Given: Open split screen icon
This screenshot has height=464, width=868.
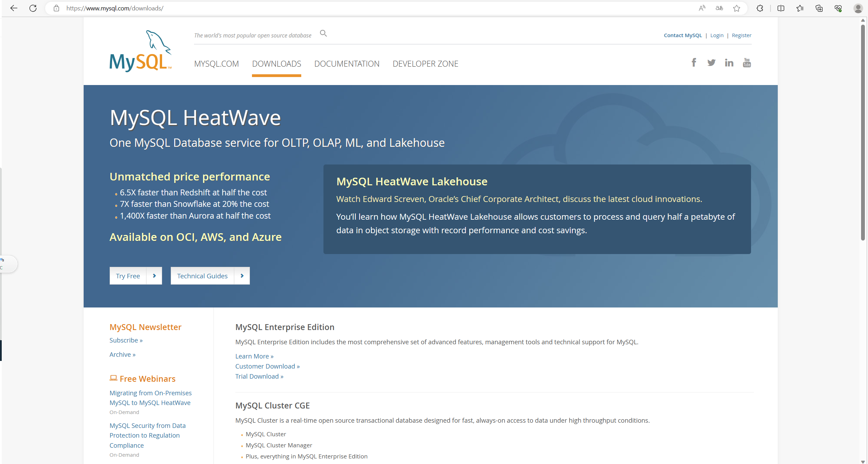Looking at the screenshot, I should pyautogui.click(x=781, y=8).
